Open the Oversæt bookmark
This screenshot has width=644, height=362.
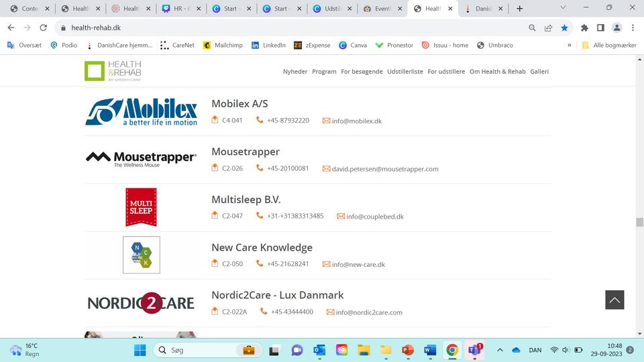pyautogui.click(x=24, y=45)
